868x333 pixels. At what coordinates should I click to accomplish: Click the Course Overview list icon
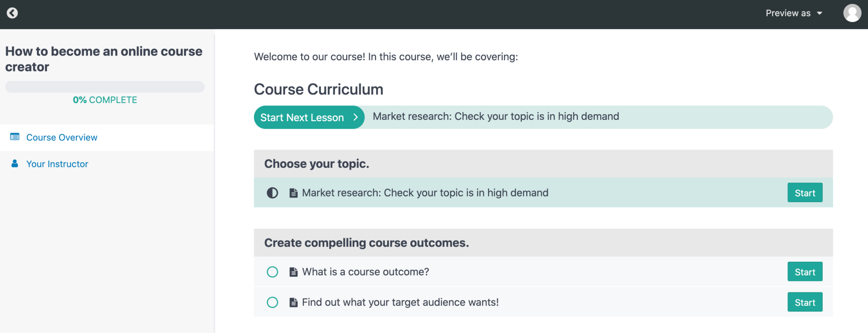point(15,137)
